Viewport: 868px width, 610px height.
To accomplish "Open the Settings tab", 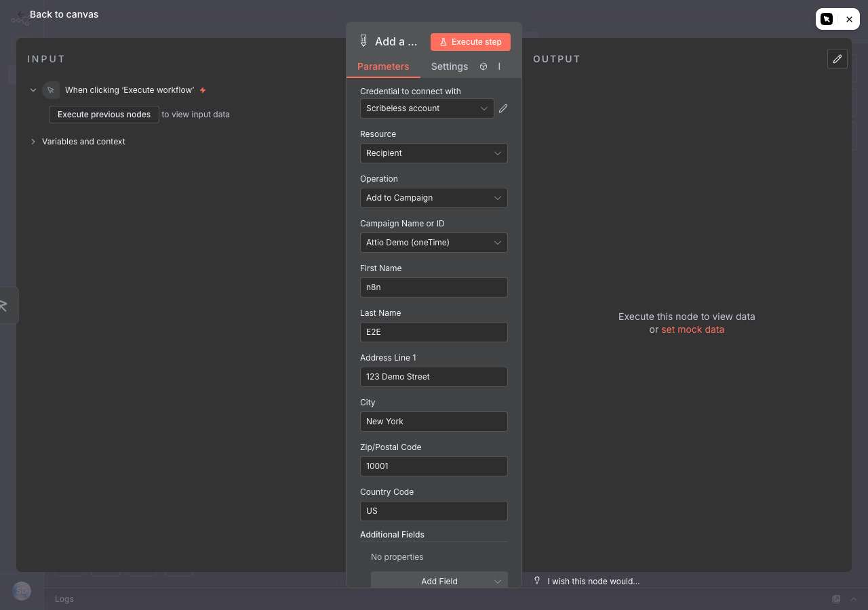I will pyautogui.click(x=450, y=66).
